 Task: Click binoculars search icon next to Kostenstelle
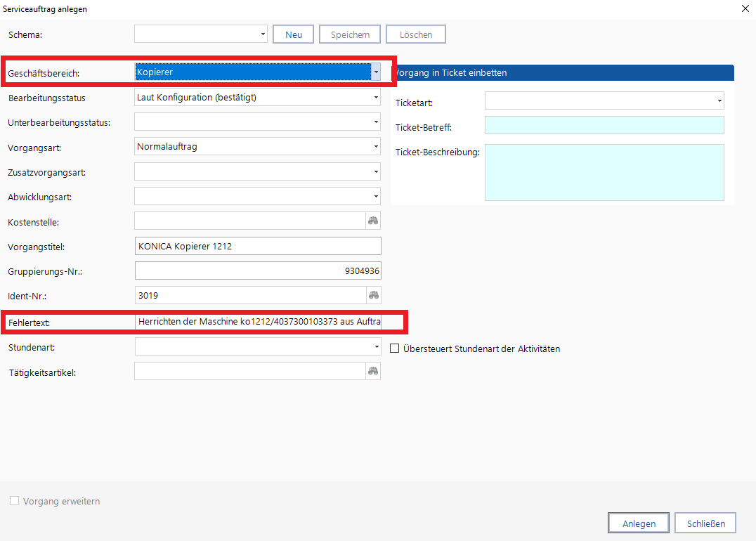coord(373,221)
